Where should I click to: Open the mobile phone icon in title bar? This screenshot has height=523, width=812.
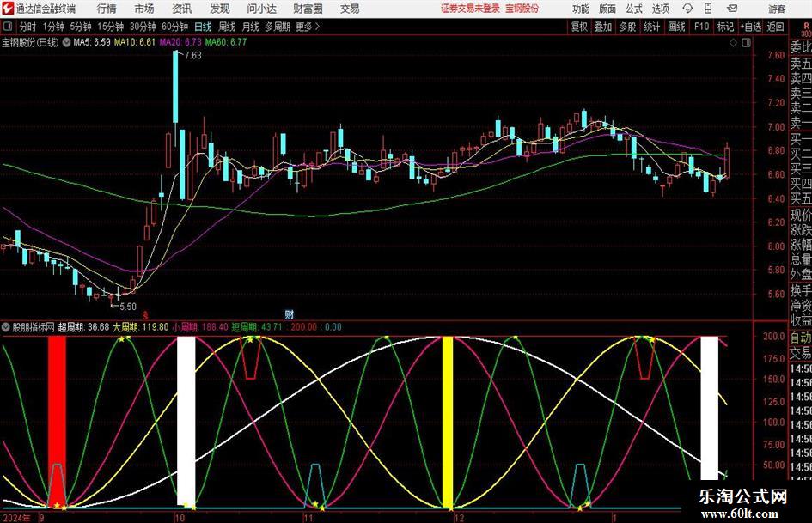(x=708, y=9)
